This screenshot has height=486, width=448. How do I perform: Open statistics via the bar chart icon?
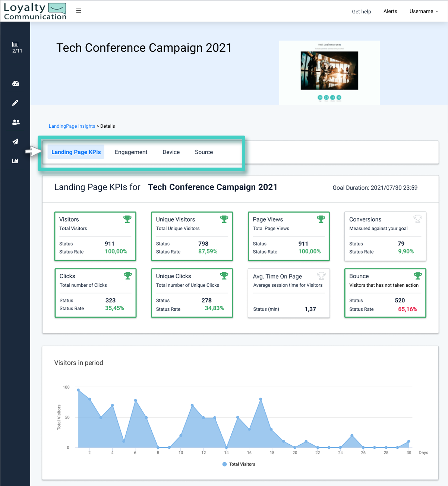[x=15, y=161]
